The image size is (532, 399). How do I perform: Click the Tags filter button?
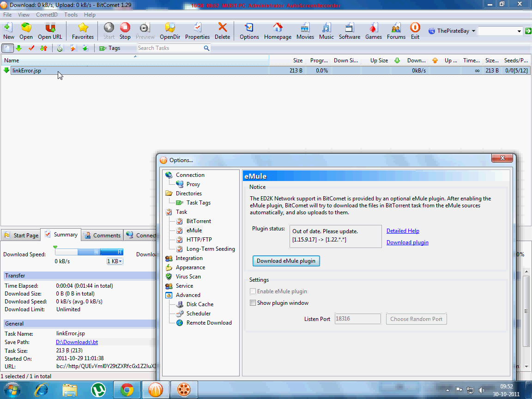pos(109,48)
